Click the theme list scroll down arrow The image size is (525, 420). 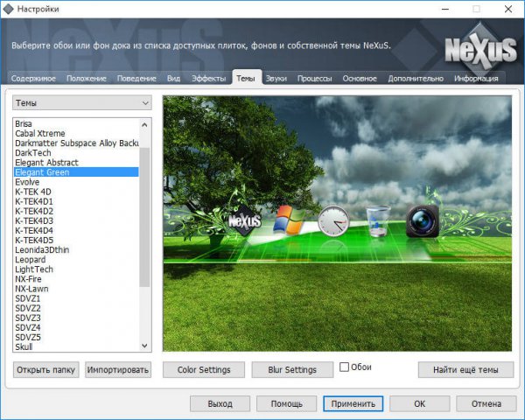[144, 346]
